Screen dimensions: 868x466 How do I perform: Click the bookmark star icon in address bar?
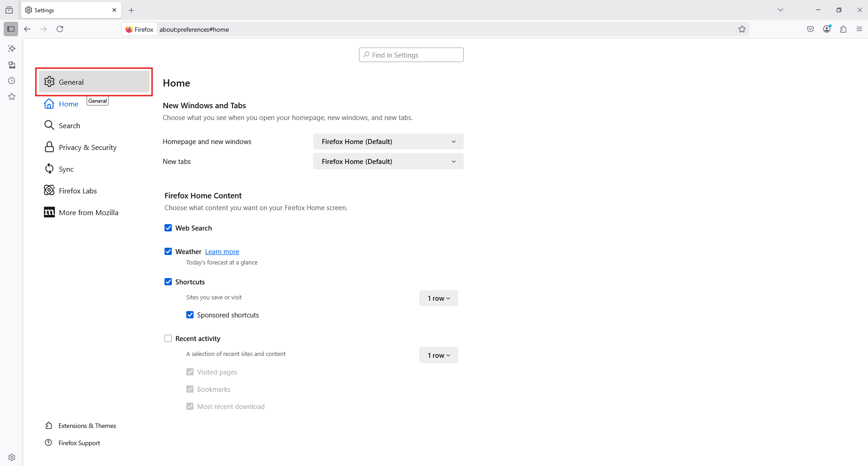pos(742,29)
